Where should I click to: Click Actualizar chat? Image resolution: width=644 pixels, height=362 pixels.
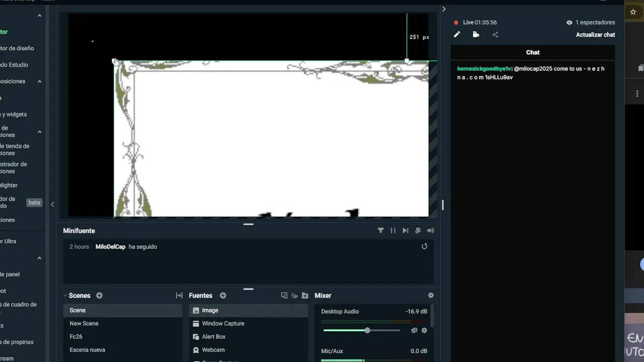[x=595, y=35]
